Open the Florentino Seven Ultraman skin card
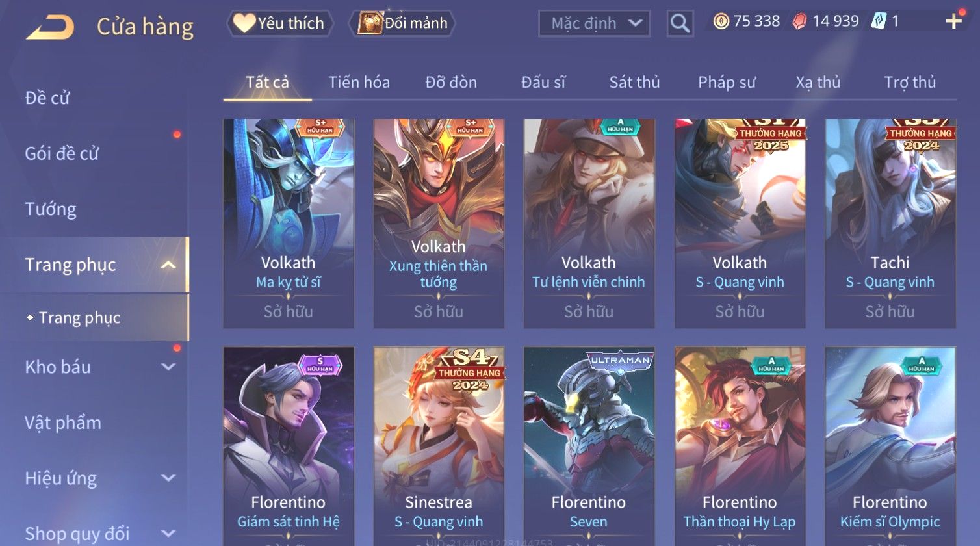 click(x=589, y=446)
